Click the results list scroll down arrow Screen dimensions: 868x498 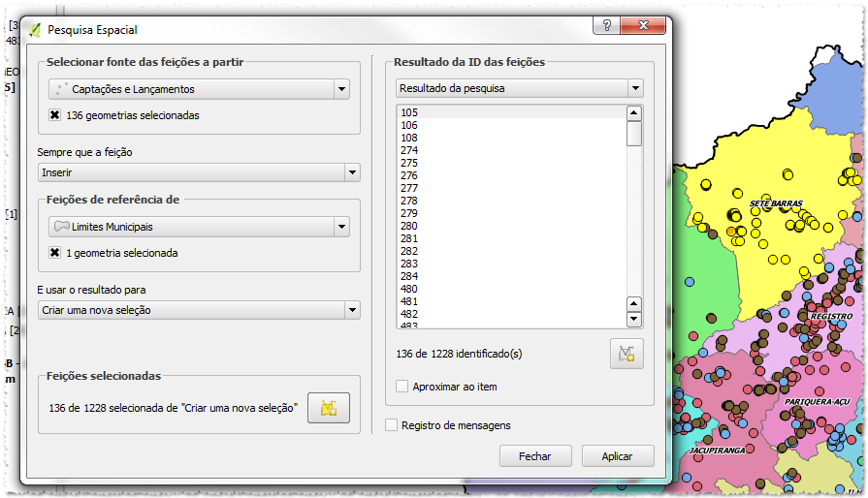pos(634,319)
